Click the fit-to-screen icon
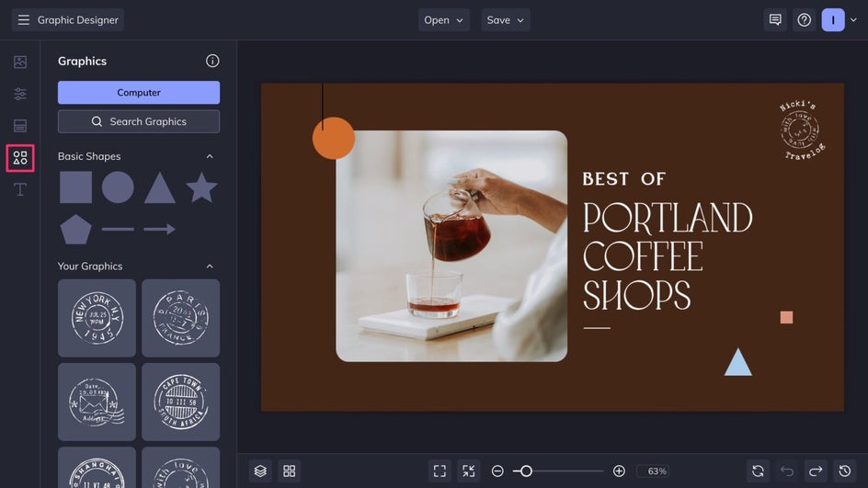868x488 pixels. coord(440,471)
